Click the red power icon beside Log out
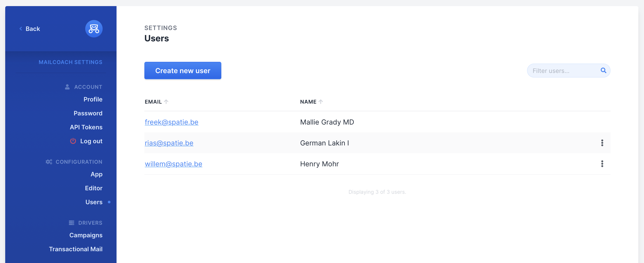Viewport: 644px width, 263px height. pos(73,141)
